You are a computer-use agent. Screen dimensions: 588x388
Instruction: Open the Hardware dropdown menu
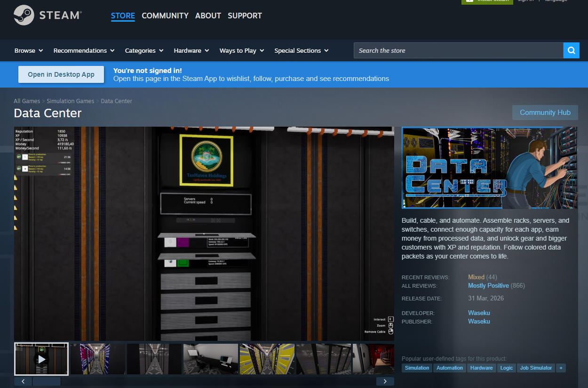pos(191,50)
